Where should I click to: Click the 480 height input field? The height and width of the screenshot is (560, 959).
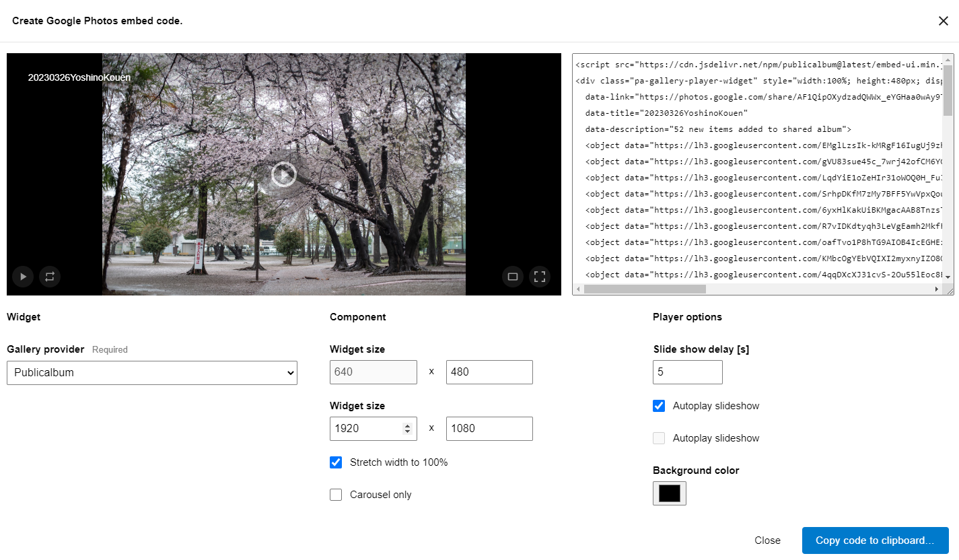[x=489, y=372]
